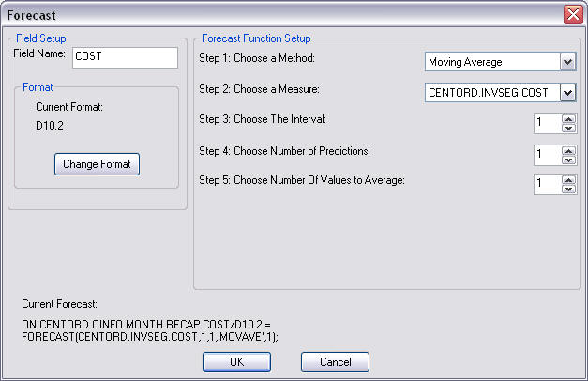This screenshot has width=588, height=381.
Task: Select the Moving Average combo box
Action: pyautogui.click(x=500, y=62)
